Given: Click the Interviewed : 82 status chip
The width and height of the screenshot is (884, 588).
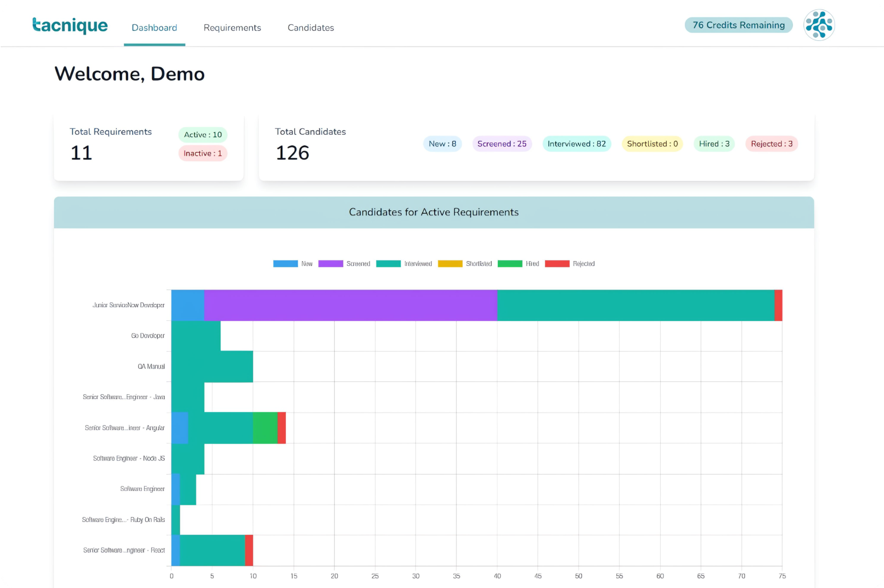Looking at the screenshot, I should click(577, 144).
